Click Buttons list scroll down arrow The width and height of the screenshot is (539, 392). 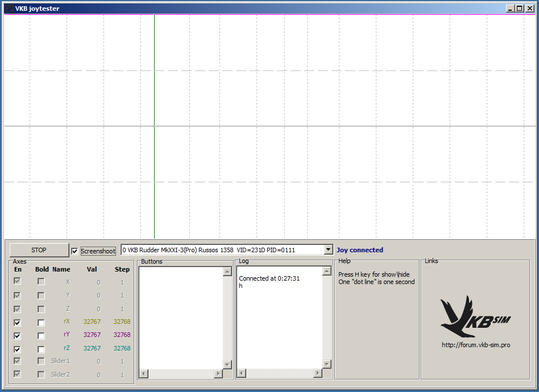pos(227,364)
